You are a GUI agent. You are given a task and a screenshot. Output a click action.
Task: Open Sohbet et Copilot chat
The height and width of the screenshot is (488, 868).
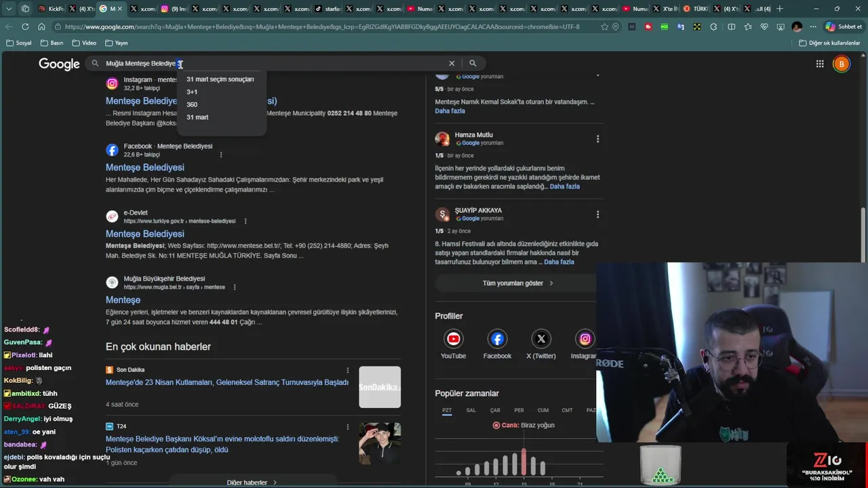coord(844,26)
